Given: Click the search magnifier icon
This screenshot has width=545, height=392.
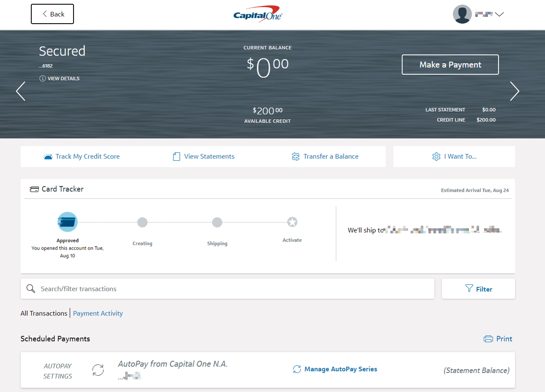Looking at the screenshot, I should tap(31, 289).
